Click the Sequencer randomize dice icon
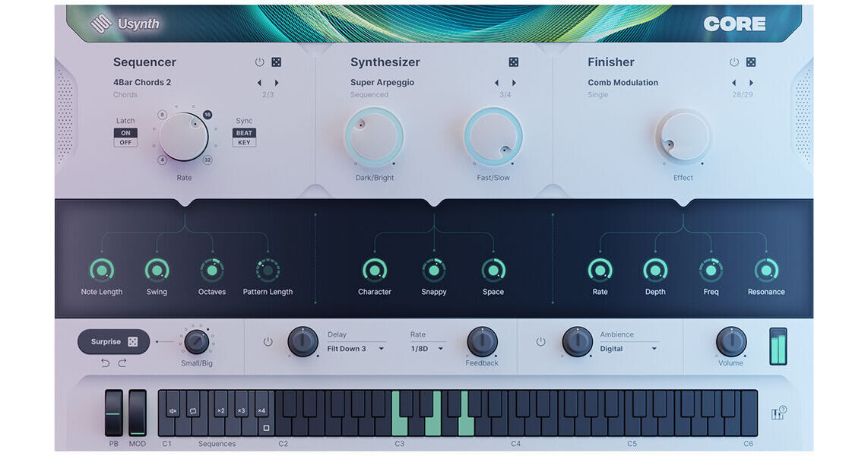 [x=276, y=62]
